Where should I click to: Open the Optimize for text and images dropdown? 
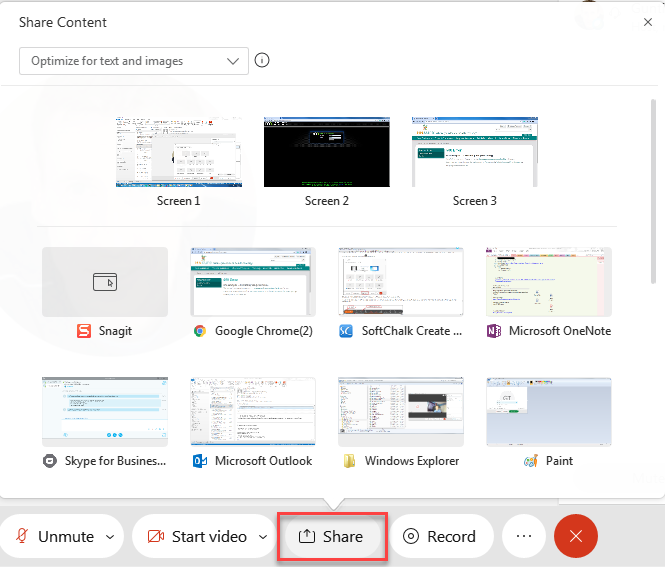coord(134,61)
